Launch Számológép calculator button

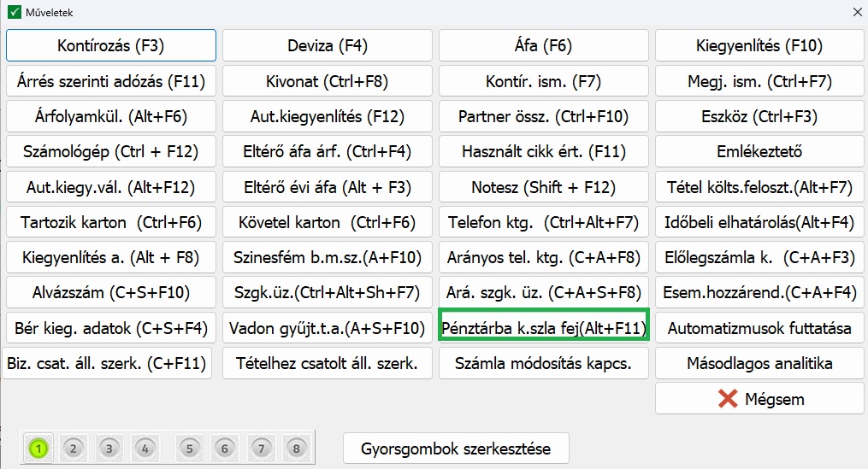pyautogui.click(x=111, y=152)
